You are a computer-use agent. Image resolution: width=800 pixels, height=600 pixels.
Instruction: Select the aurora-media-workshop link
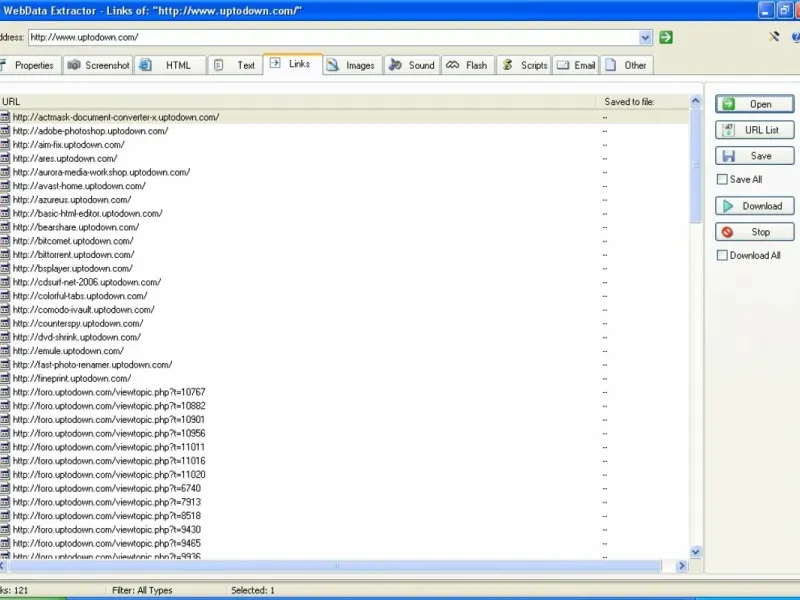[x=102, y=172]
